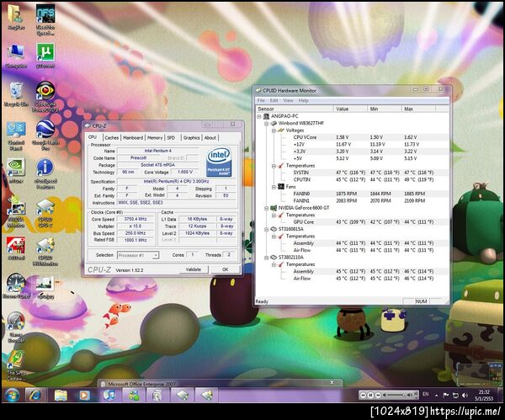The height and width of the screenshot is (420, 505).
Task: Collapse the Winbond W83627THF node
Action: tap(267, 123)
